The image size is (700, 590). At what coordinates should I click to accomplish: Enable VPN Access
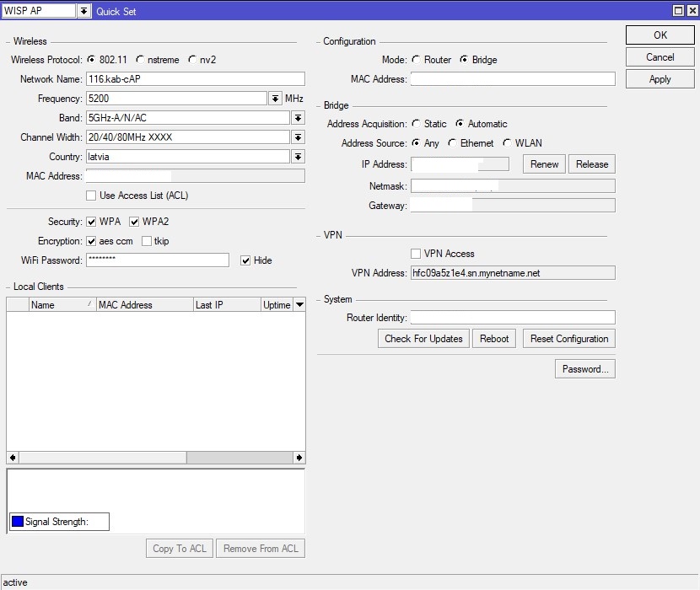click(x=415, y=254)
